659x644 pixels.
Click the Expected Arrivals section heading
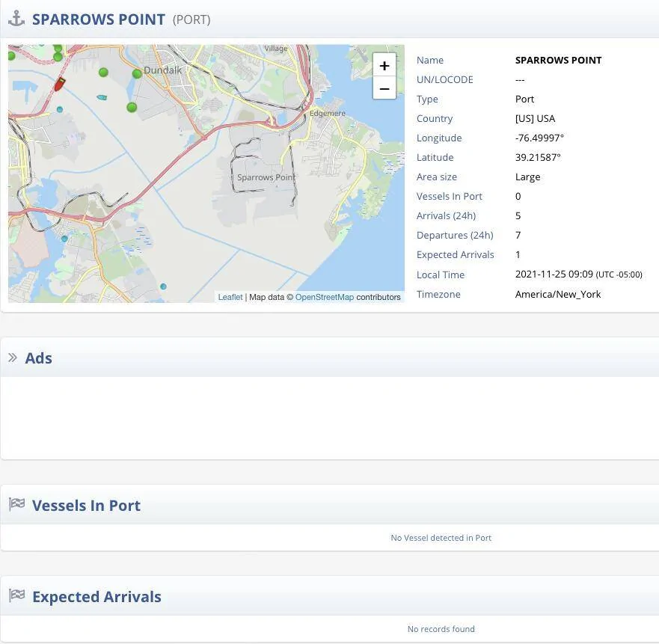click(96, 596)
